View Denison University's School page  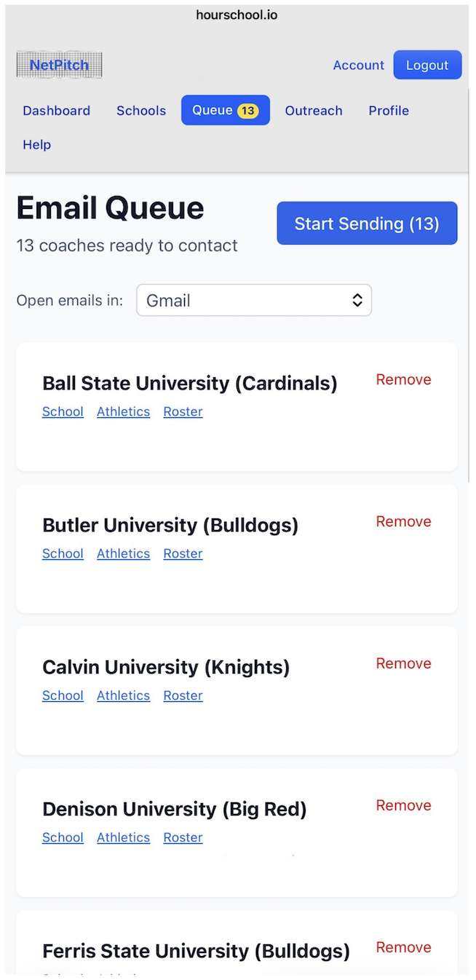[63, 837]
